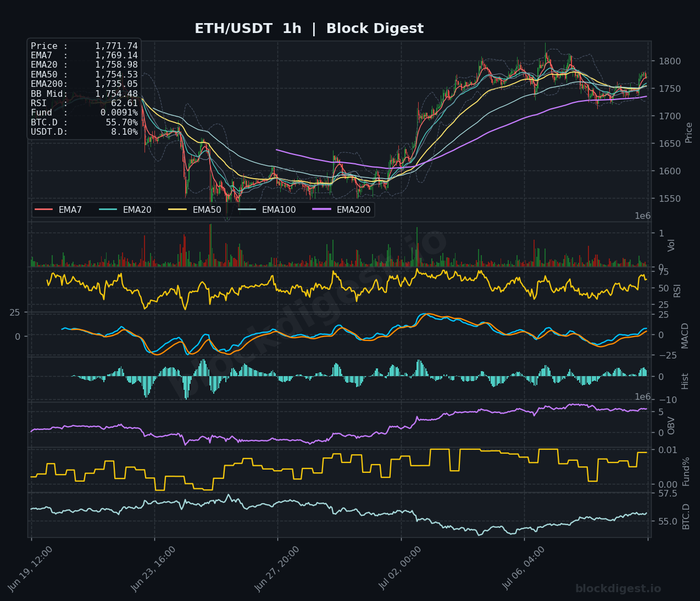The width and height of the screenshot is (700, 601).
Task: Click the EMA50 value 1,754.53
Action: pyautogui.click(x=116, y=75)
